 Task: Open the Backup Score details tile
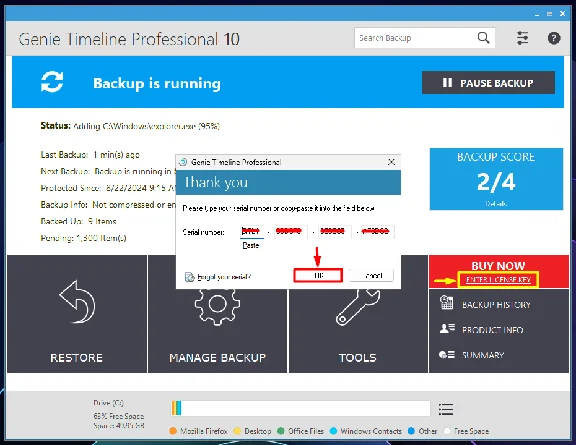496,179
